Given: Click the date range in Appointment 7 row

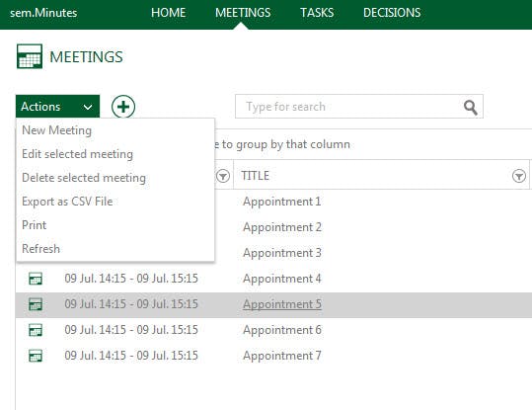Looking at the screenshot, I should (x=131, y=356).
